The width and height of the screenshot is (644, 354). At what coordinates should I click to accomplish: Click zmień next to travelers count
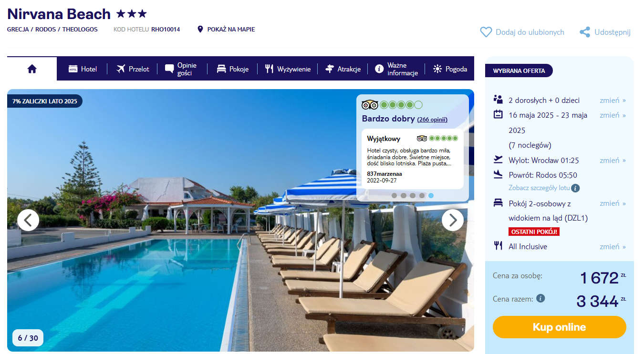[613, 100]
